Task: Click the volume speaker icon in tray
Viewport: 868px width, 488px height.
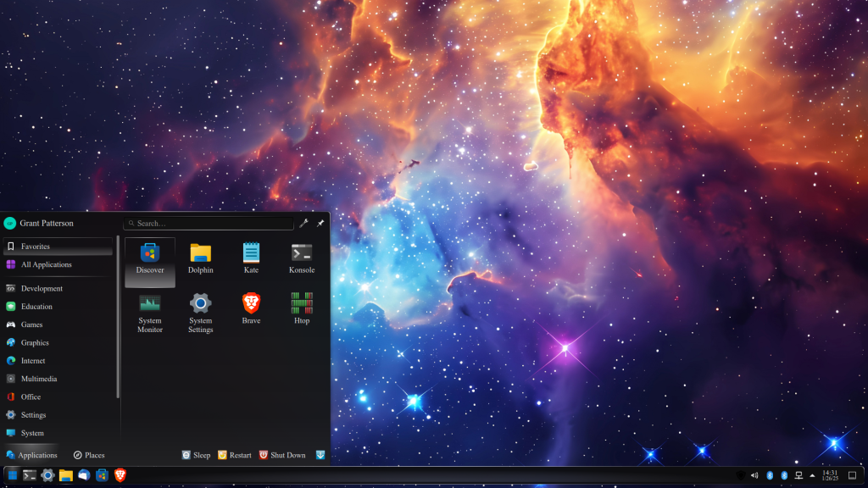Action: tap(754, 475)
